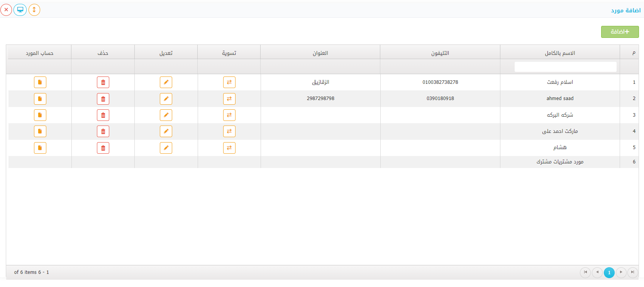The image size is (644, 287).
Task: Sort by العنوان column header
Action: [x=320, y=53]
